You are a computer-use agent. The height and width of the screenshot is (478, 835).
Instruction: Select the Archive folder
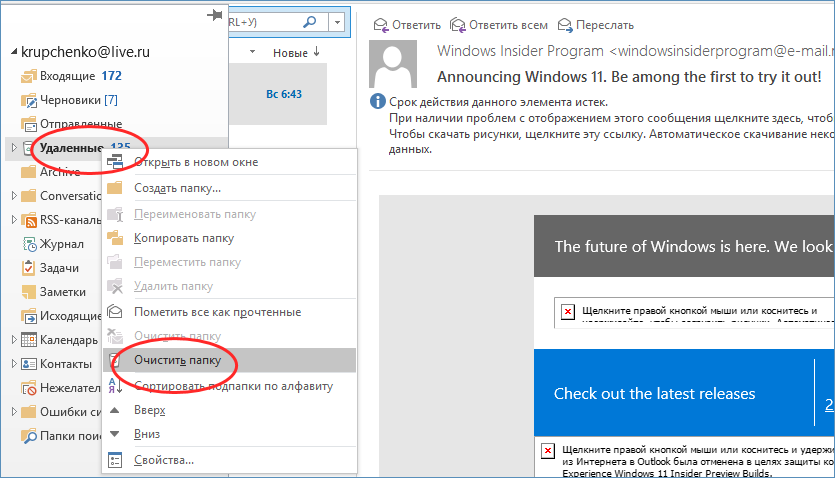60,172
